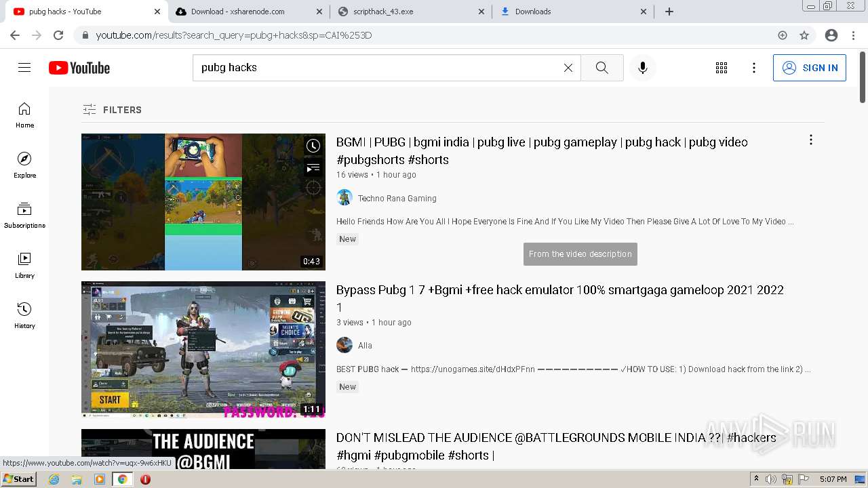The width and height of the screenshot is (868, 488).
Task: Click the YouTube logo
Action: pyautogui.click(x=79, y=68)
